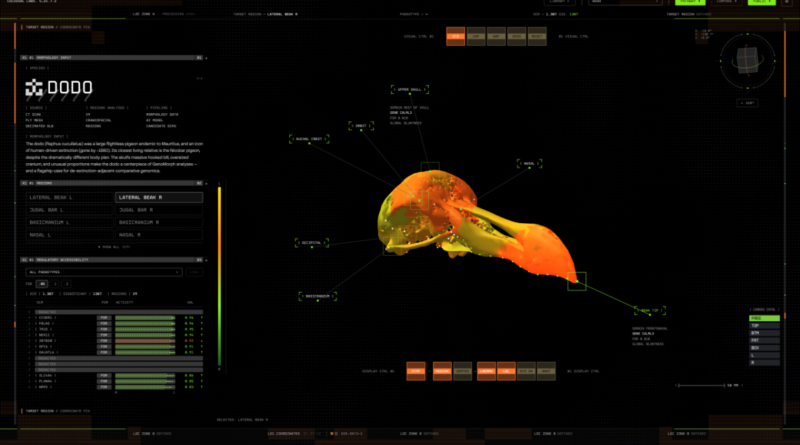Set camera to FREE mode
This screenshot has width=800, height=445.
pos(764,318)
